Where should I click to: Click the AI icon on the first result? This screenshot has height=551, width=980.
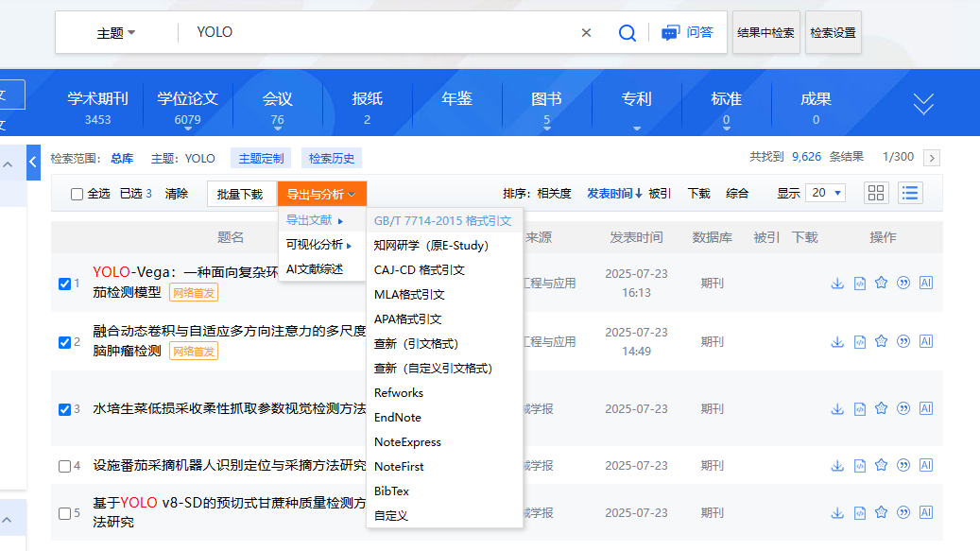(x=926, y=283)
